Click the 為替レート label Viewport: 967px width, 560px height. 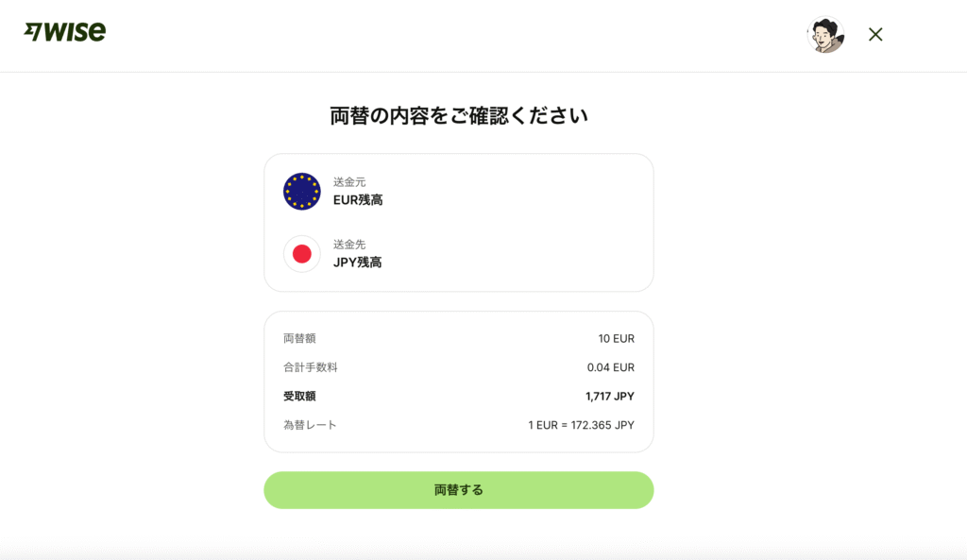(310, 425)
